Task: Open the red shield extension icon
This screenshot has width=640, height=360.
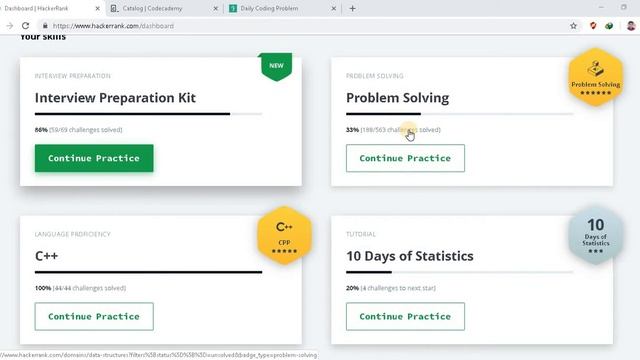Action: click(x=593, y=26)
